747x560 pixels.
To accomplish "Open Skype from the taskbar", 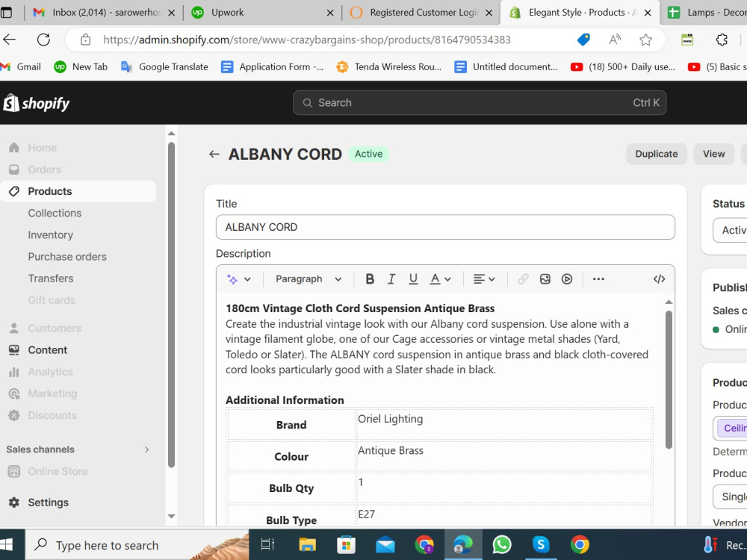I will 541,544.
